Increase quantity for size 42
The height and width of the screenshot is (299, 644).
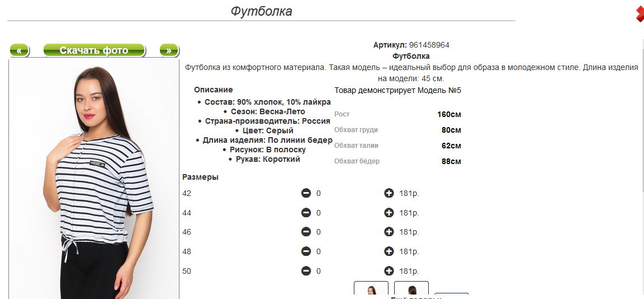[389, 193]
